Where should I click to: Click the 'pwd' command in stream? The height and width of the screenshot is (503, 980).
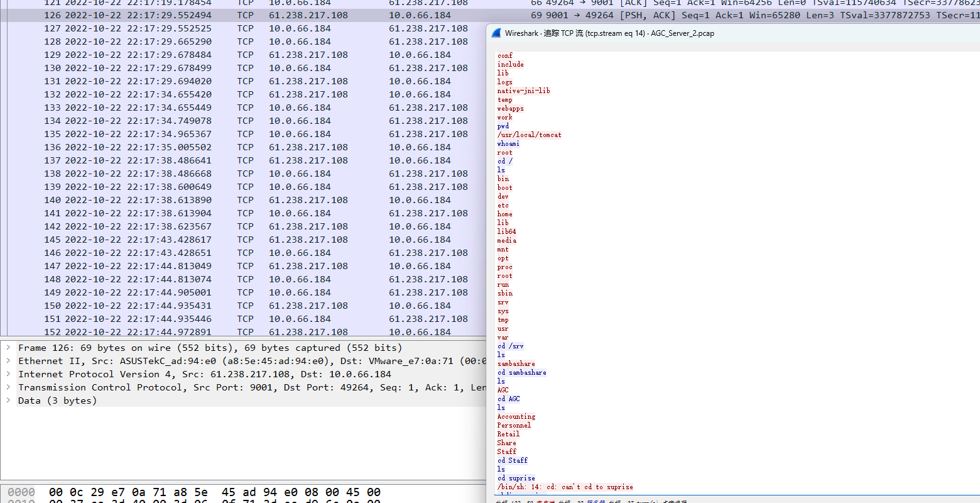click(503, 126)
